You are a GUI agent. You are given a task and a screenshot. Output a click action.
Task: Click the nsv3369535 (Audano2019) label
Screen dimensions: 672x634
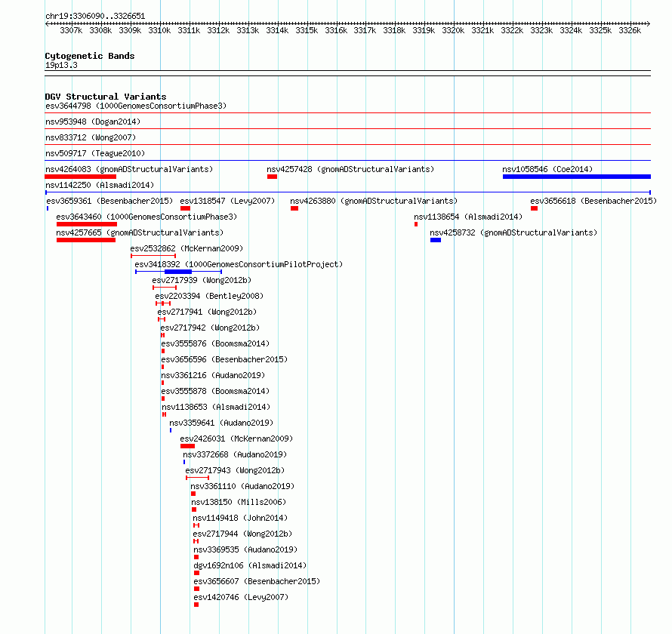click(x=245, y=549)
